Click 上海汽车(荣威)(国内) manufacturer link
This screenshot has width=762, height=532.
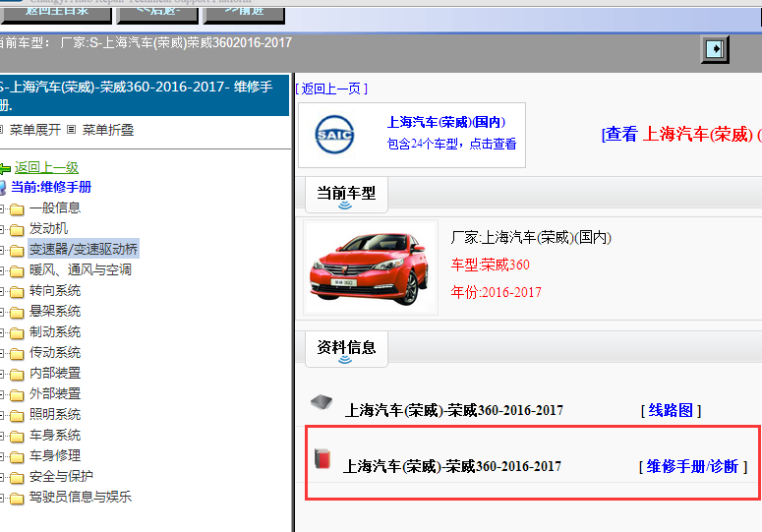(x=446, y=122)
